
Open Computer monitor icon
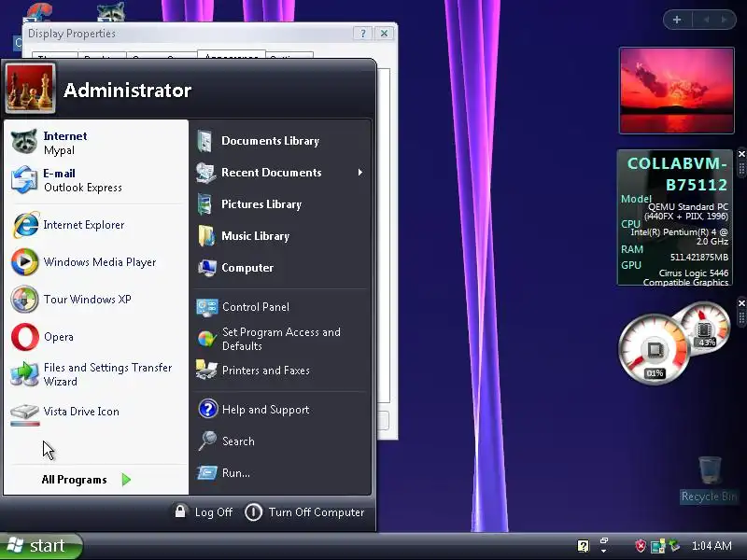207,268
